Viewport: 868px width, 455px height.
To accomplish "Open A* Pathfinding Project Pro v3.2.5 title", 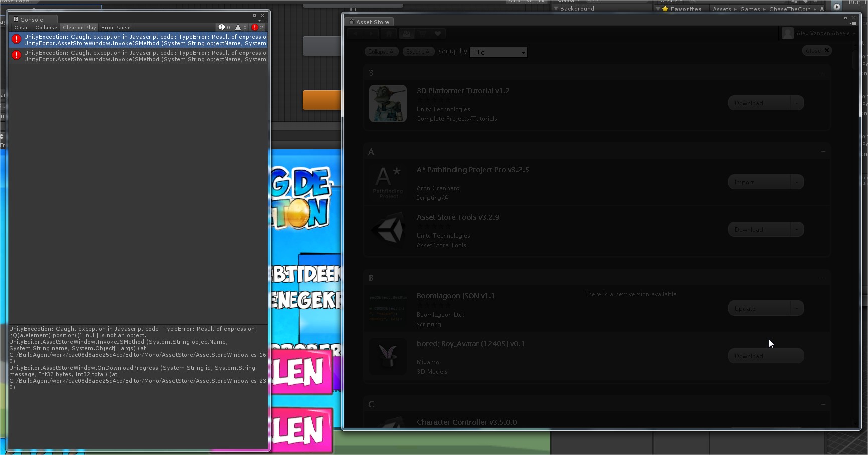I will (472, 170).
